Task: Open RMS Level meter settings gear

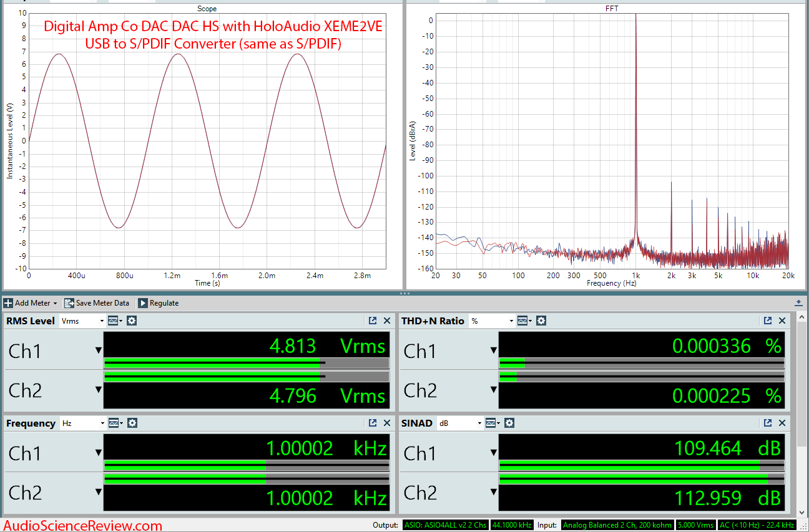Action: pyautogui.click(x=132, y=321)
